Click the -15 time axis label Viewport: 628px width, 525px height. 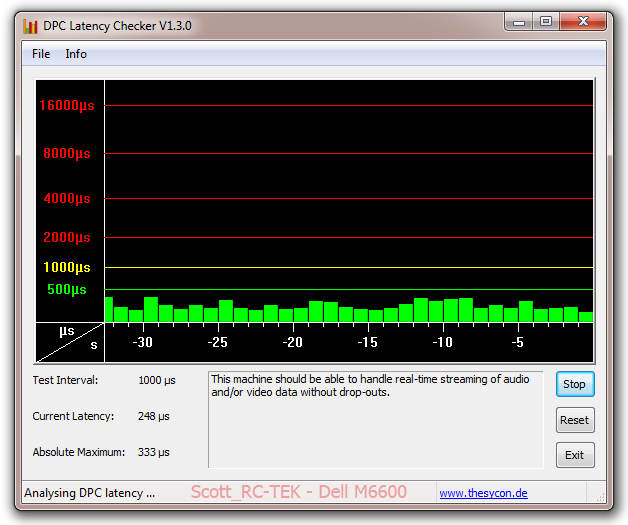pyautogui.click(x=368, y=342)
